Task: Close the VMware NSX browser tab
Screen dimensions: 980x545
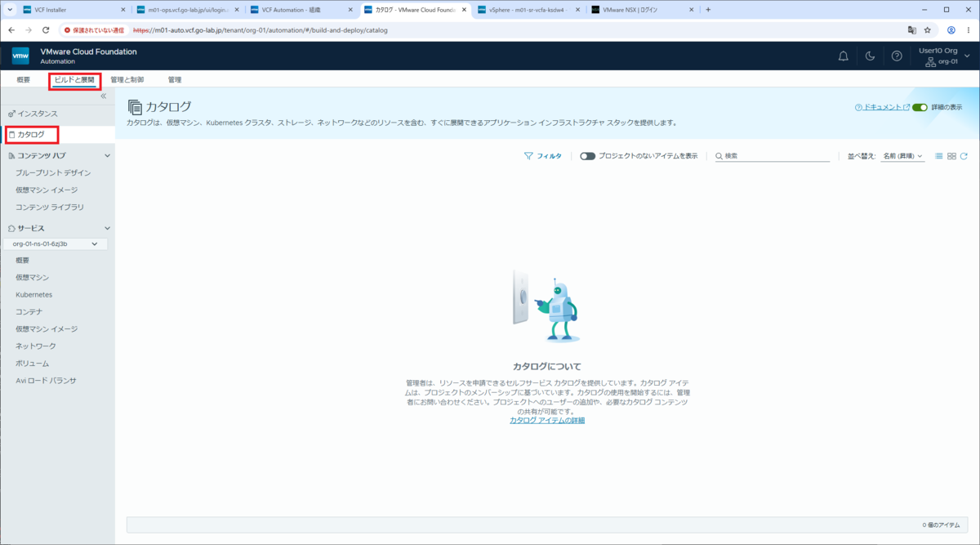Action: (x=692, y=10)
